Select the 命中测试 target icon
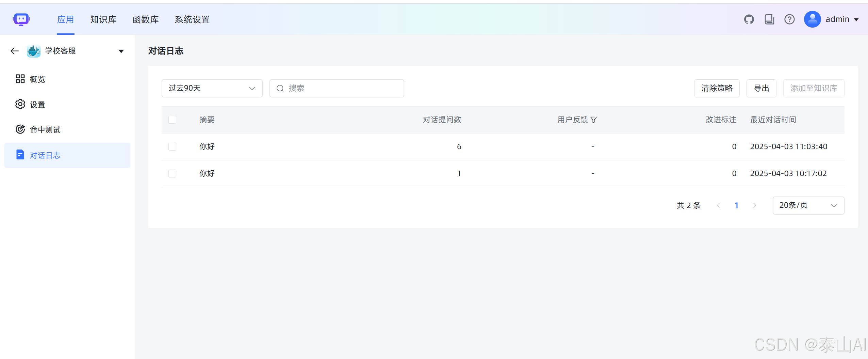 click(20, 129)
